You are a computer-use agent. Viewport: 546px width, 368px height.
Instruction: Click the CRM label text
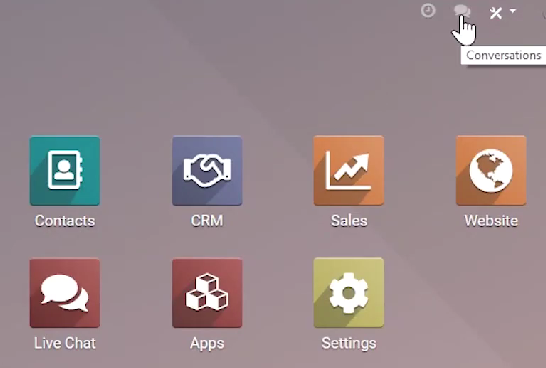coord(207,221)
